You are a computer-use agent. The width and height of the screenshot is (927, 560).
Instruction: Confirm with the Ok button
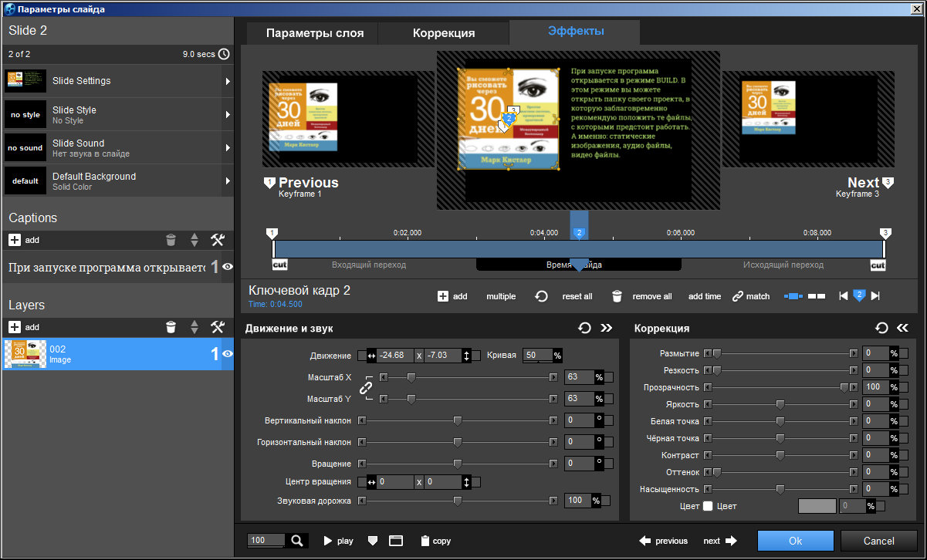pyautogui.click(x=795, y=541)
